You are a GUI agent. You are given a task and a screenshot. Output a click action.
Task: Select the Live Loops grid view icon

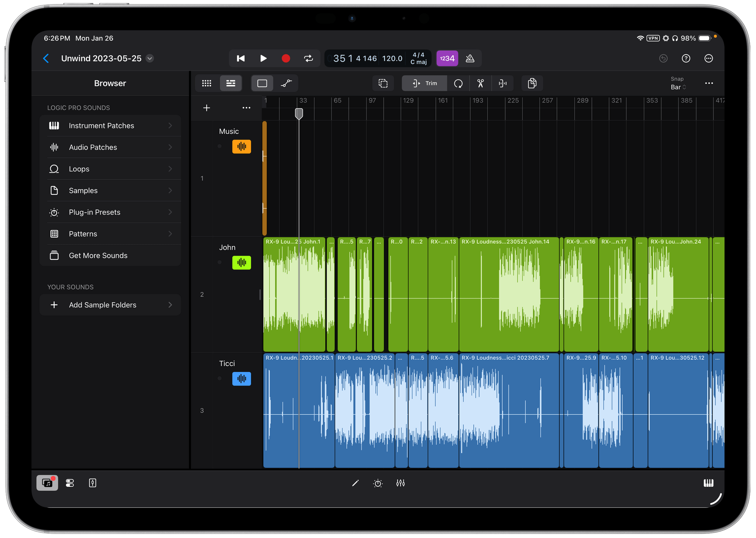[x=206, y=83]
